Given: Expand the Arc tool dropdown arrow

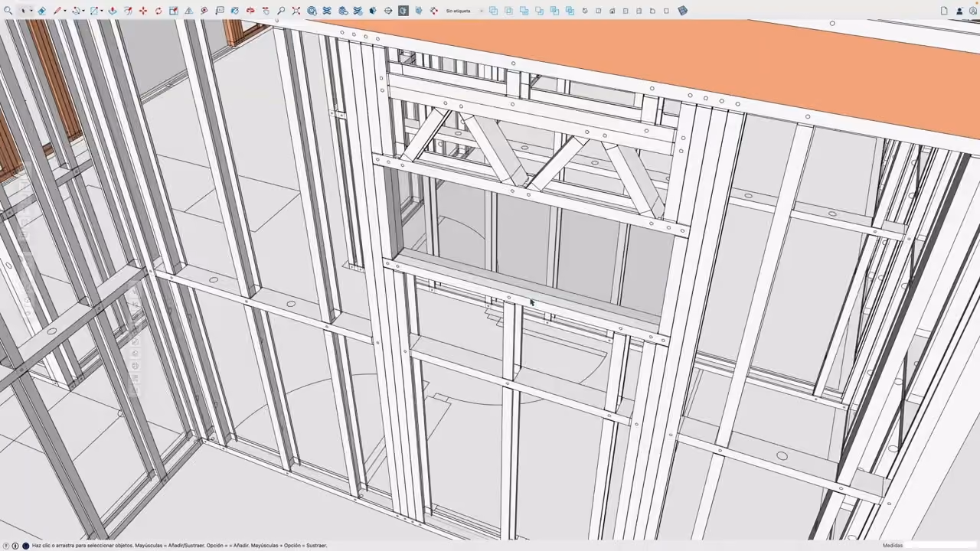Looking at the screenshot, I should [84, 11].
